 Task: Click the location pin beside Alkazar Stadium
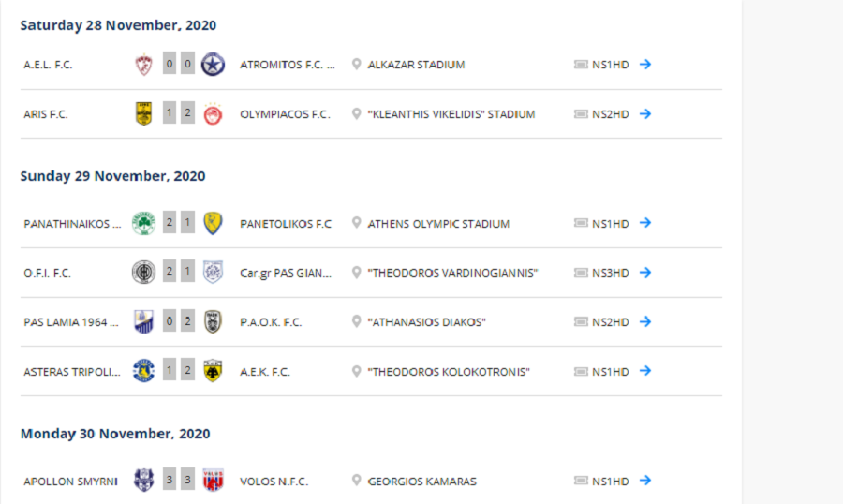click(356, 64)
